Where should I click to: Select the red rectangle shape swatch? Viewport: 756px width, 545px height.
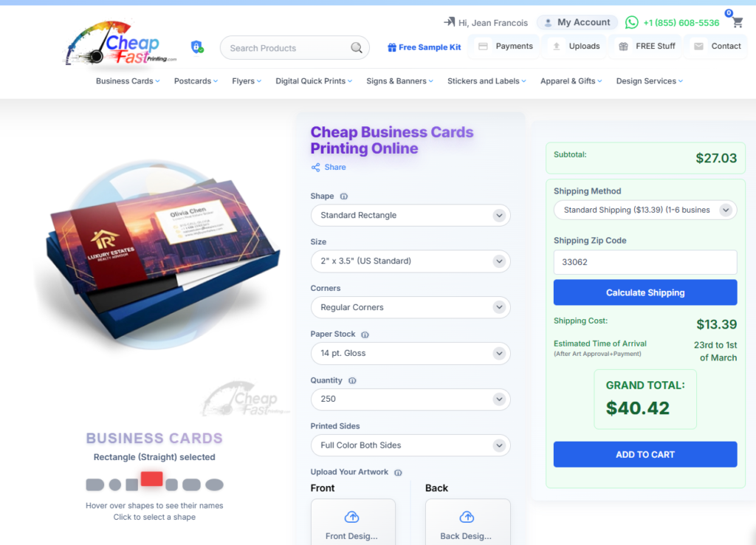[x=151, y=479]
